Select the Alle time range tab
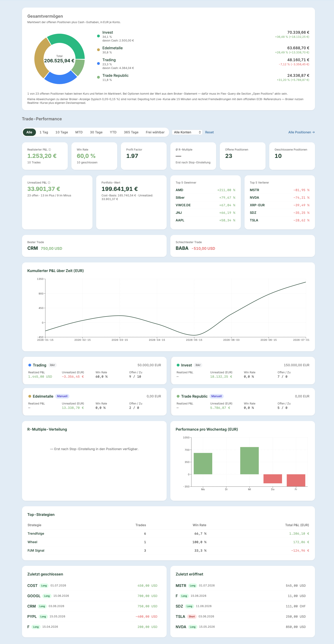334x644 pixels. pos(29,132)
